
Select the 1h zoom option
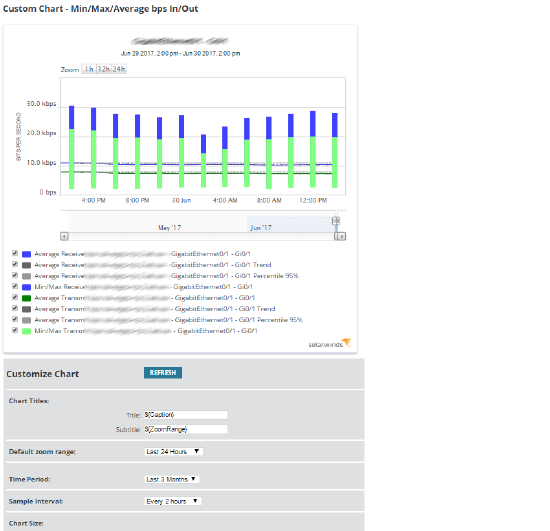coord(89,69)
